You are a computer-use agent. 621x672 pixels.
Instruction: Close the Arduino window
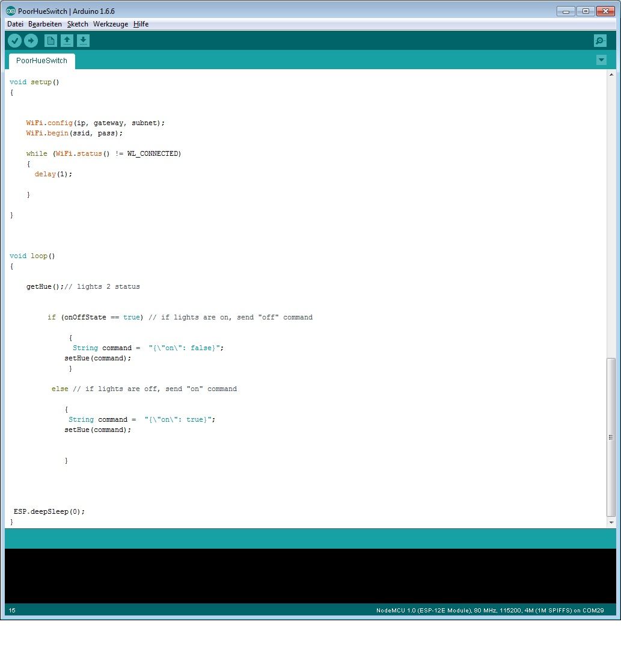(x=605, y=11)
